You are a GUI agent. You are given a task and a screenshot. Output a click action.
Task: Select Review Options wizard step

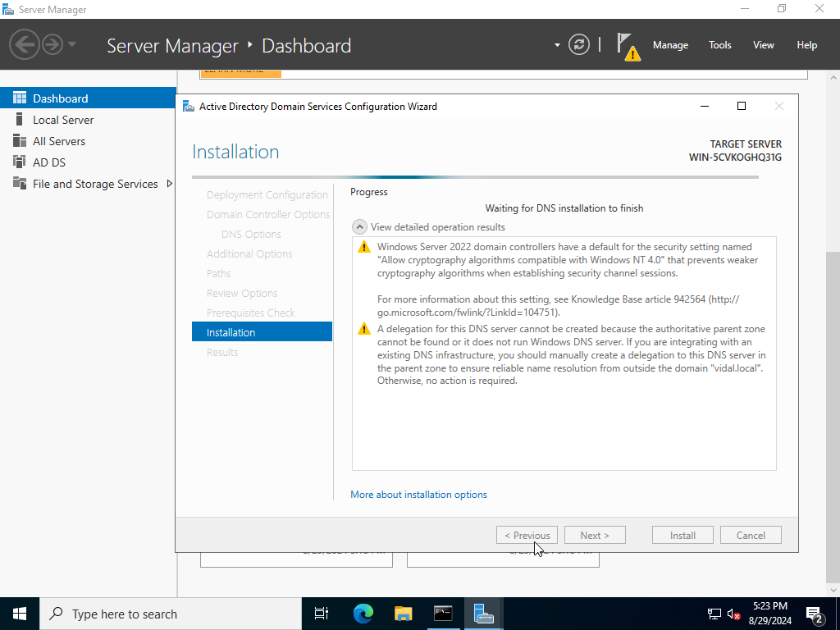(242, 293)
